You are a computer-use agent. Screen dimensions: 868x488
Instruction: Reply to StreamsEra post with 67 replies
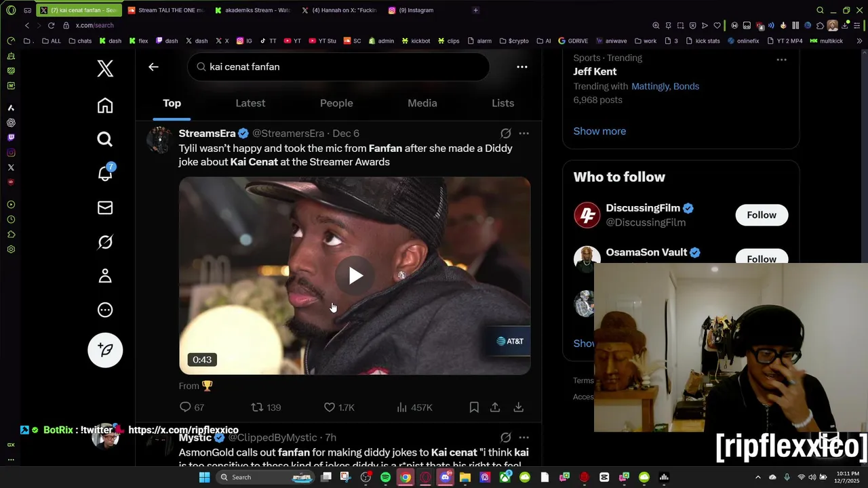pos(191,407)
